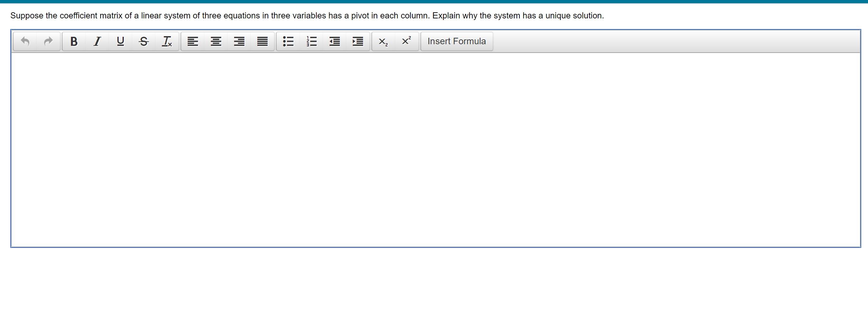
Task: Open the Insert Formula dialog
Action: point(456,41)
